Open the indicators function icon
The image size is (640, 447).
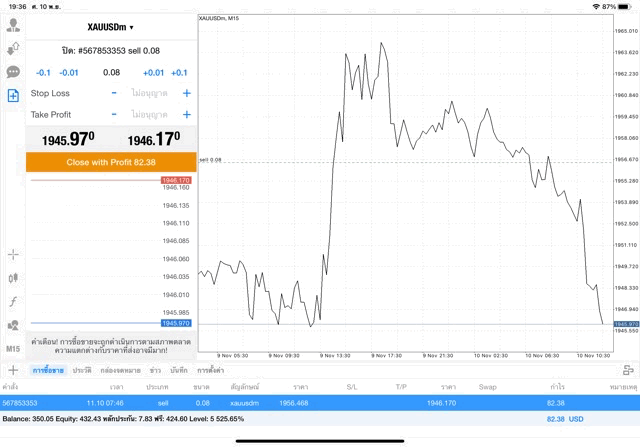(13, 301)
